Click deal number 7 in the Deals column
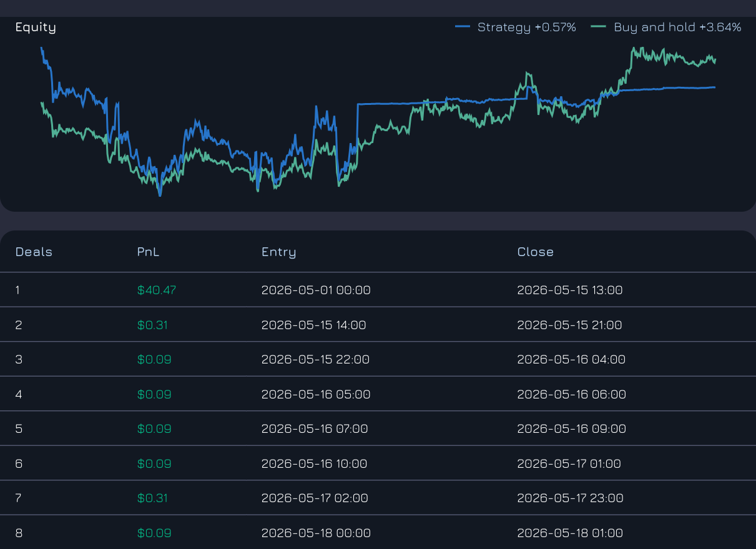 point(19,498)
